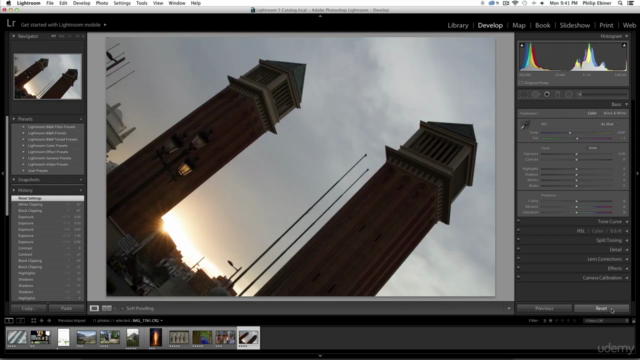Enable the Original Photo checkbox

pyautogui.click(x=521, y=83)
